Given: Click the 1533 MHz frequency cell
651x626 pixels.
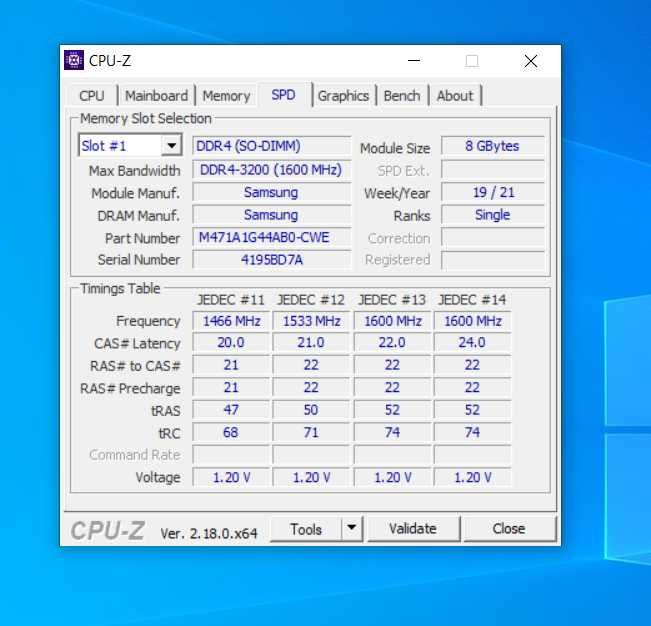Looking at the screenshot, I should tap(311, 321).
